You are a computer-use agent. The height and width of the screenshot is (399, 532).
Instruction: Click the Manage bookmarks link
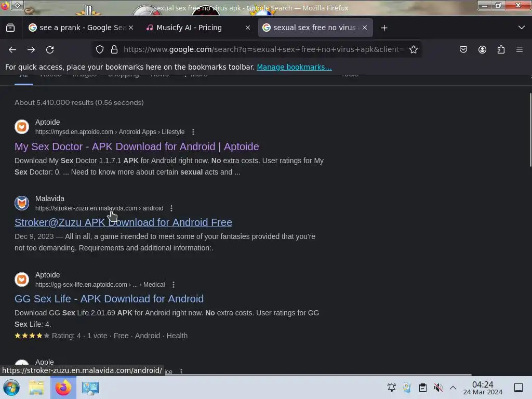tap(294, 67)
